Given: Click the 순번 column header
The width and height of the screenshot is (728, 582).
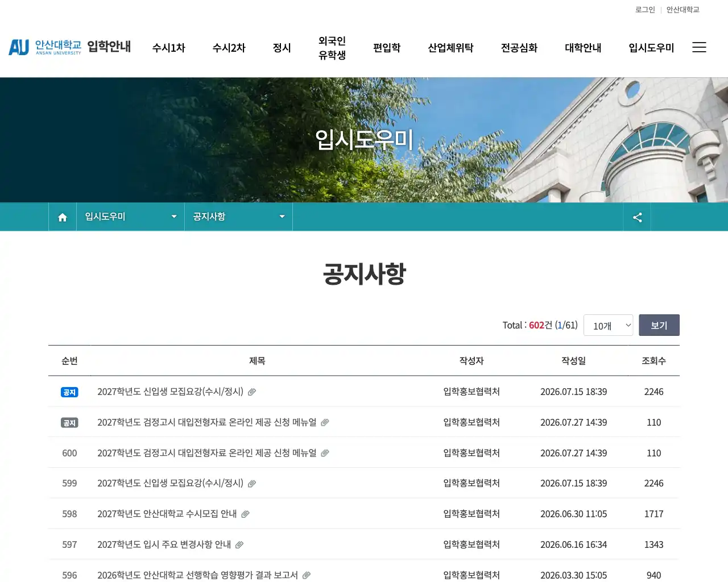Looking at the screenshot, I should [69, 361].
